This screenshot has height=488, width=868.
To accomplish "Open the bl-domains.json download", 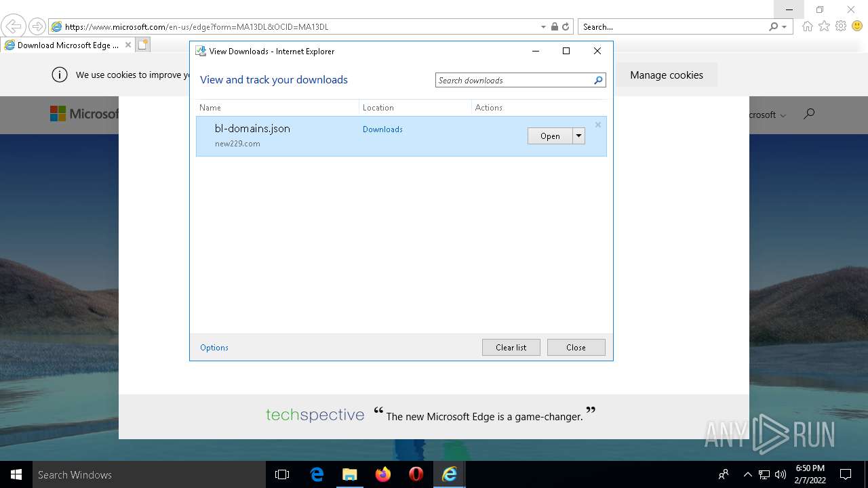I will (550, 136).
